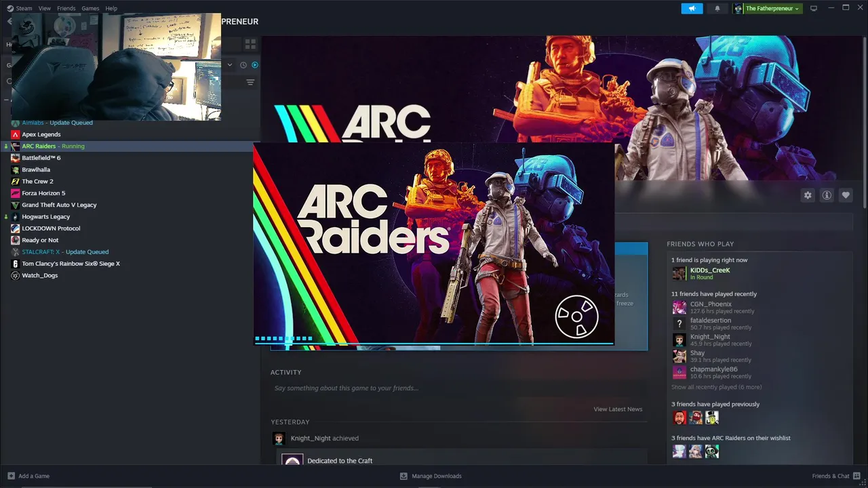Click Grand Theft Auto V Legacy icon
The height and width of the screenshot is (488, 868).
(x=16, y=205)
